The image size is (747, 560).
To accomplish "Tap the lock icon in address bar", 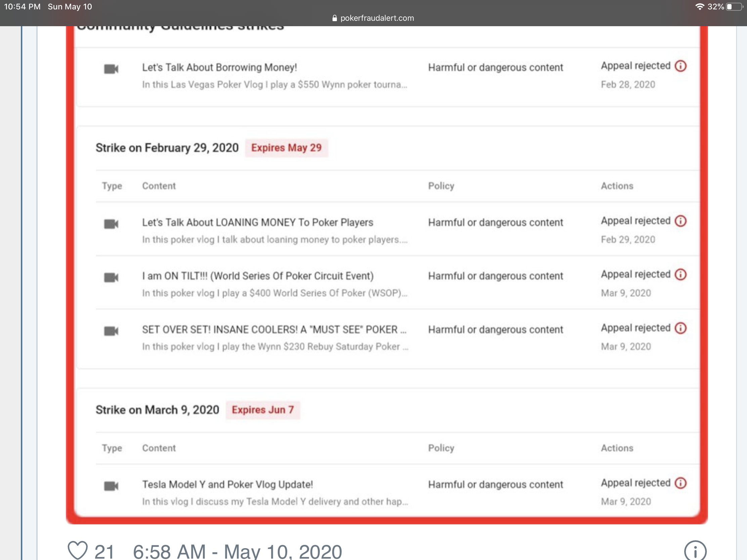I will [334, 18].
